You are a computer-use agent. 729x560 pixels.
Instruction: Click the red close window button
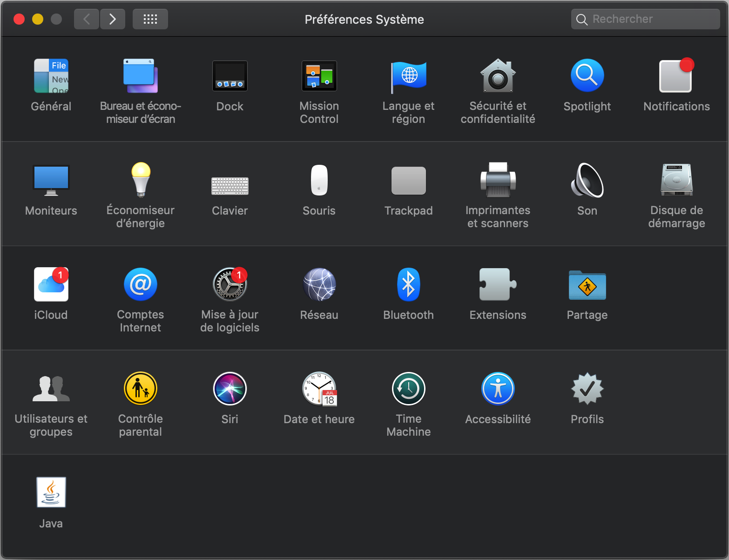pos(19,19)
